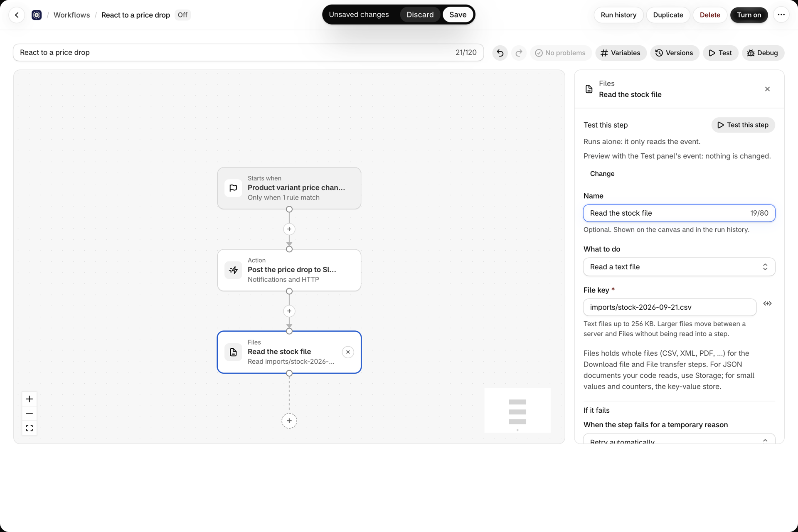Open the Versions panel
The image size is (798, 532).
tap(674, 53)
